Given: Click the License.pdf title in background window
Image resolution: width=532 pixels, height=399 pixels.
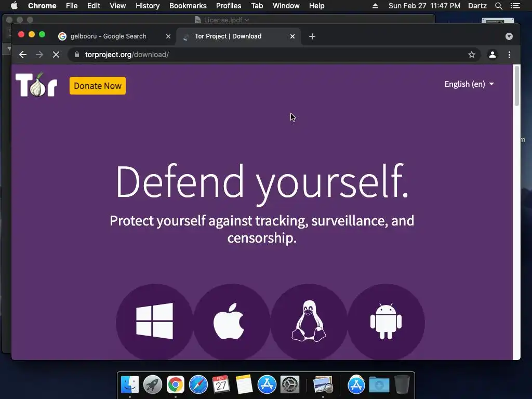Looking at the screenshot, I should tap(222, 20).
